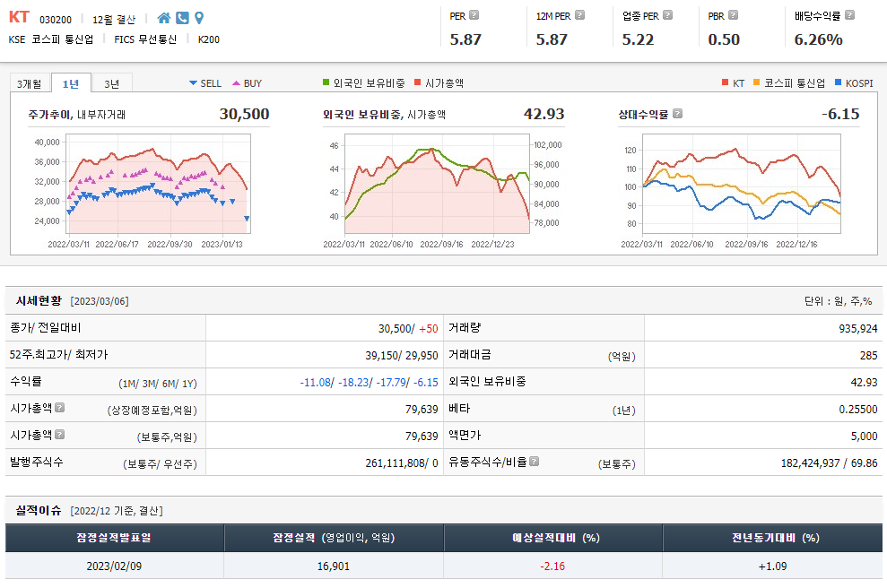The height and width of the screenshot is (588, 887).
Task: Click the blue SELL triangle legend marker
Action: [x=193, y=83]
